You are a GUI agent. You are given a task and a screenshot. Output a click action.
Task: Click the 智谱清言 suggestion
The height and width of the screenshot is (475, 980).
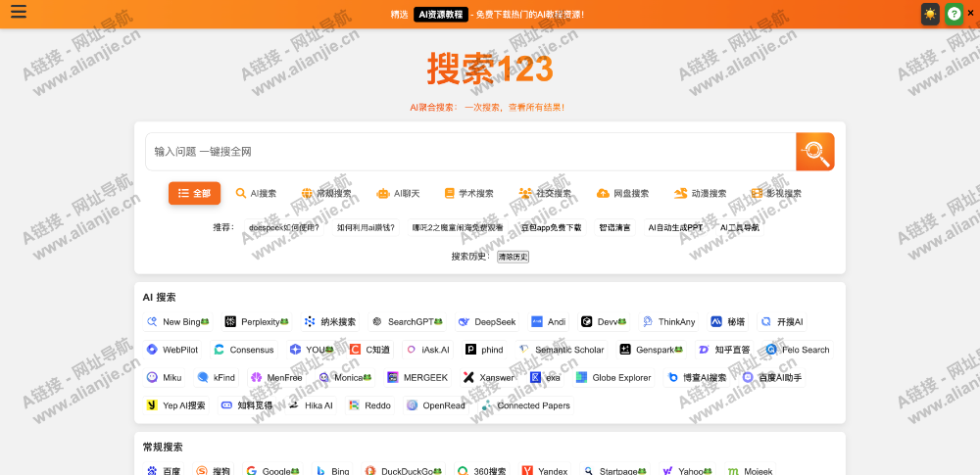614,227
